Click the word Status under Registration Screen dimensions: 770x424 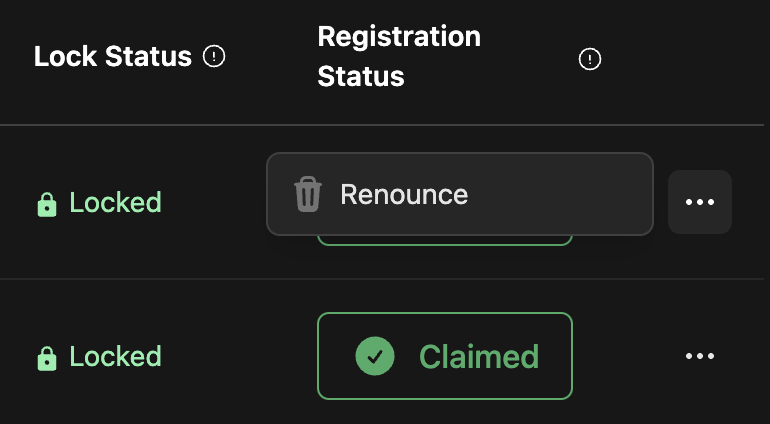(x=361, y=76)
